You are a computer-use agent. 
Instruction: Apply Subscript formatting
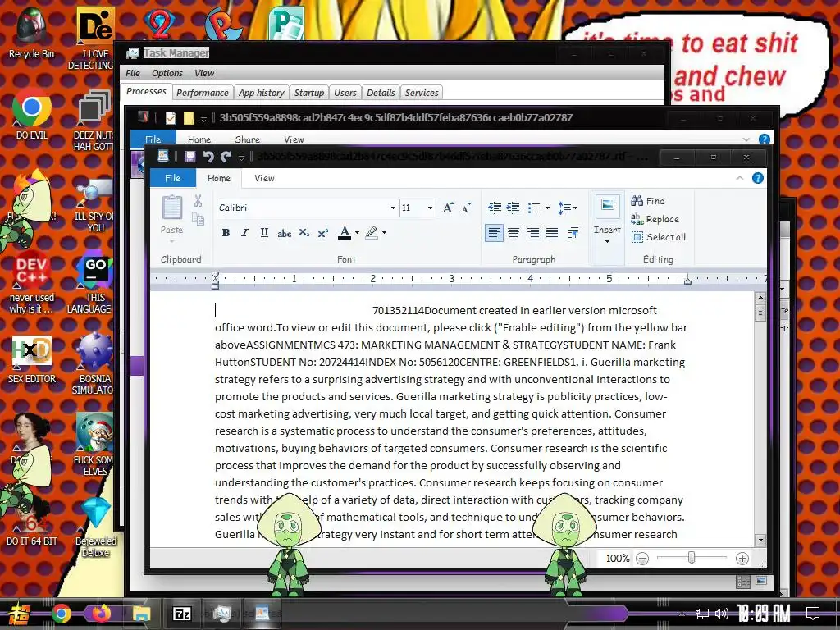[304, 233]
